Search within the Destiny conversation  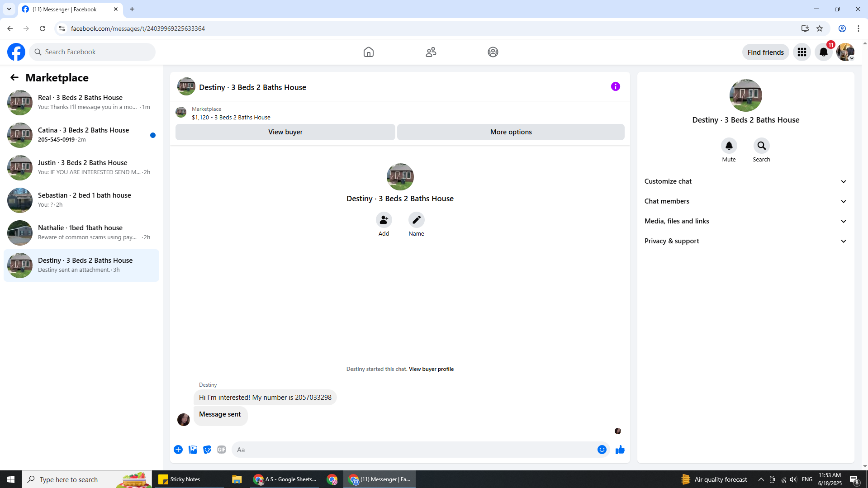coord(762,146)
